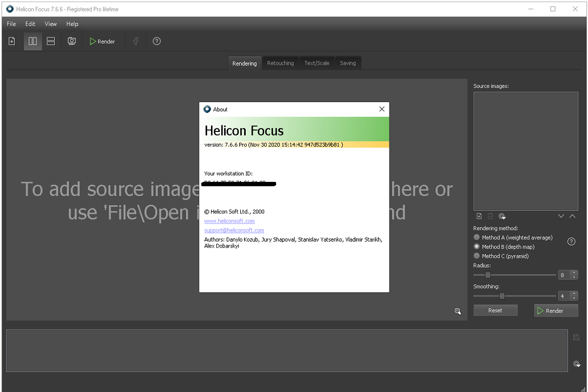The image size is (588, 392).
Task: Select Method C (pyramid)
Action: [501, 256]
